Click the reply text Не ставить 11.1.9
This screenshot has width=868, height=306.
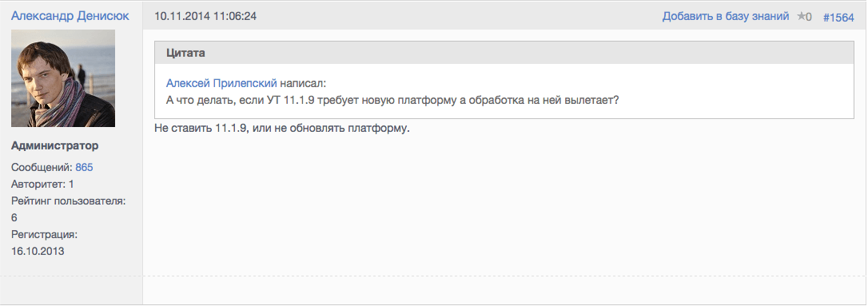click(282, 129)
